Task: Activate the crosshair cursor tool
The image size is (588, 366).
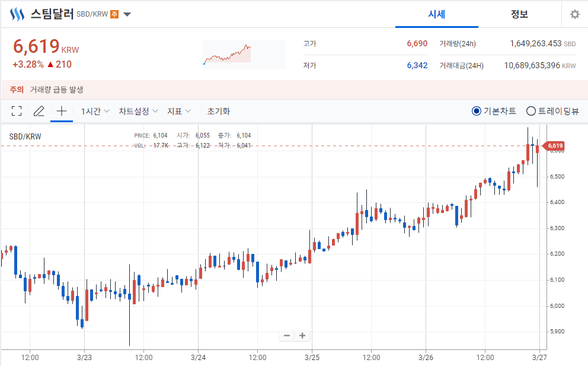Action: click(x=62, y=111)
